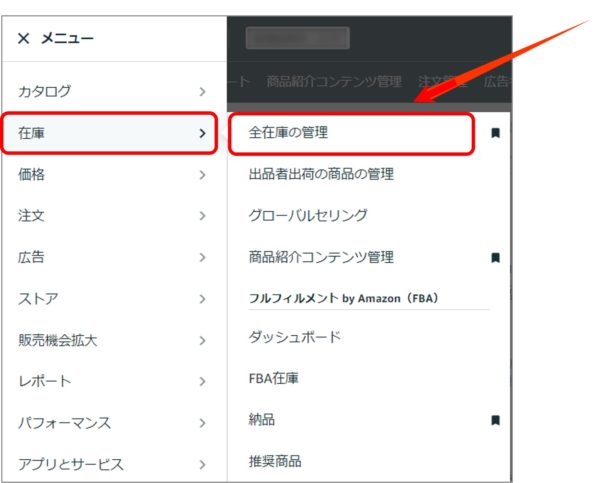Open the FBA在庫 link
The height and width of the screenshot is (483, 600).
coord(274,379)
